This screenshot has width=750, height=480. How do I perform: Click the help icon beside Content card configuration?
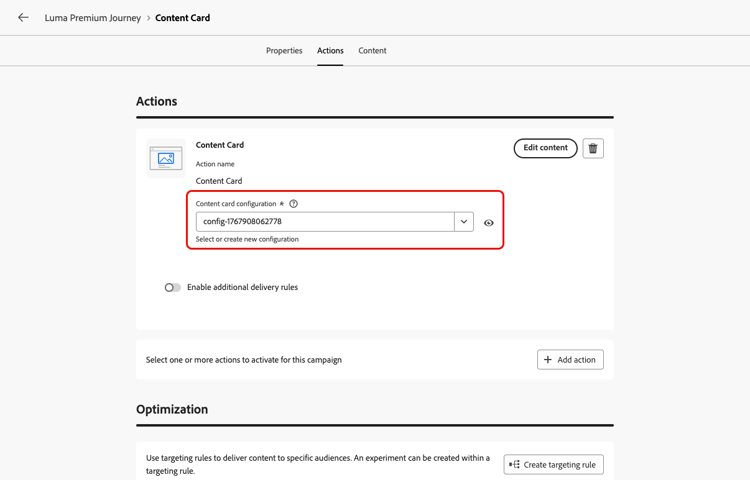coord(294,204)
